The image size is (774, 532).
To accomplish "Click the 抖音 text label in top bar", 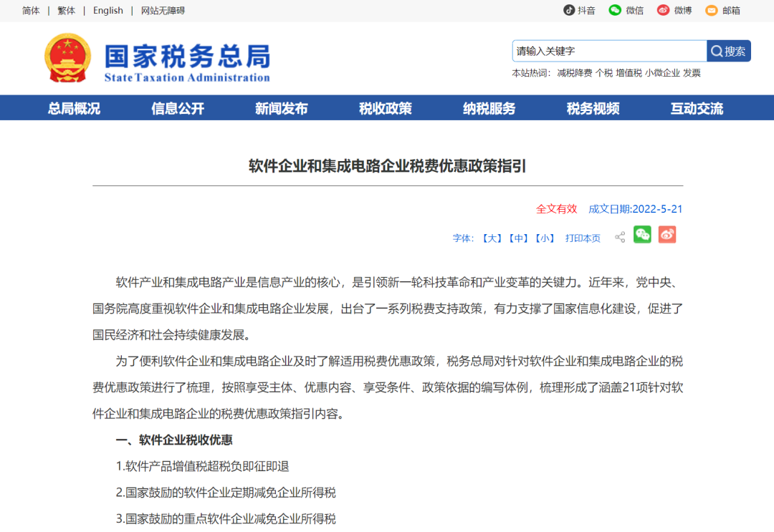I will coord(586,10).
